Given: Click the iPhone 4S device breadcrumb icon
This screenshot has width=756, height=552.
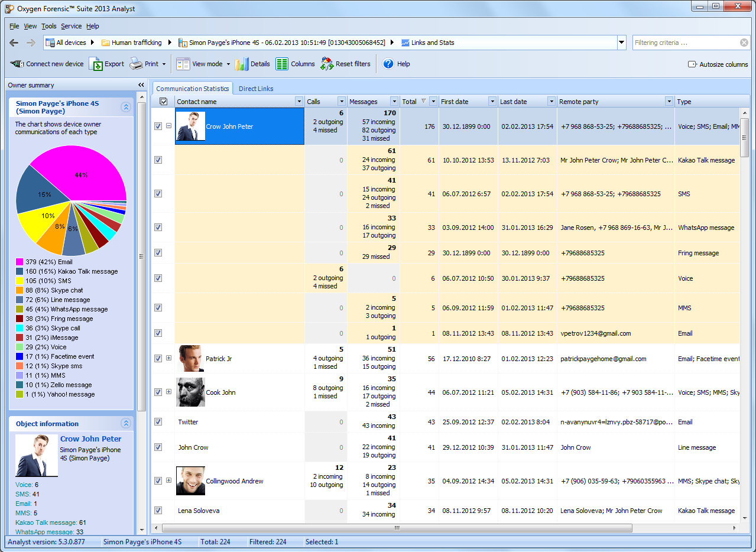Looking at the screenshot, I should (x=183, y=43).
